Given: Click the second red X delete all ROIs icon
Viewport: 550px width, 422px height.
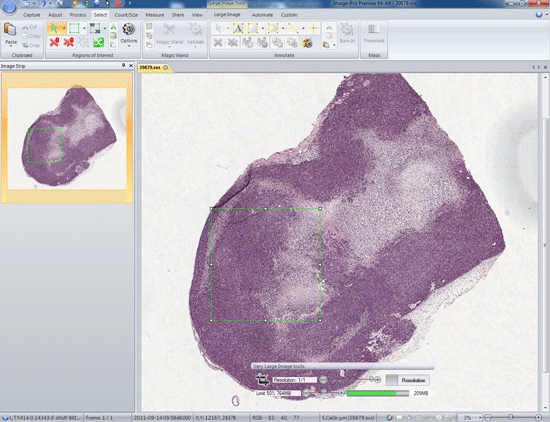Looking at the screenshot, I should click(x=69, y=42).
